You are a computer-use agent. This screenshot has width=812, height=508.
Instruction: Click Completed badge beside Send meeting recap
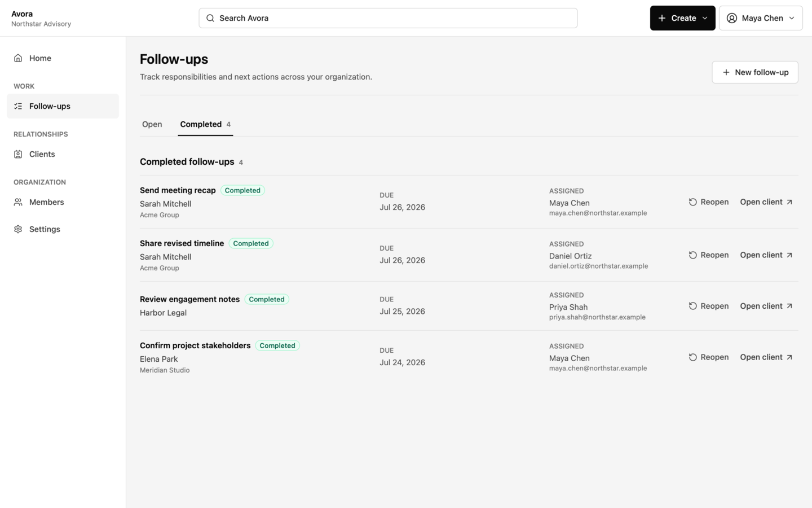(x=242, y=190)
